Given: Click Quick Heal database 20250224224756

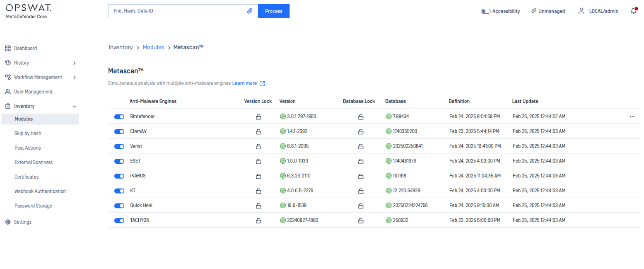Looking at the screenshot, I should (410, 206).
